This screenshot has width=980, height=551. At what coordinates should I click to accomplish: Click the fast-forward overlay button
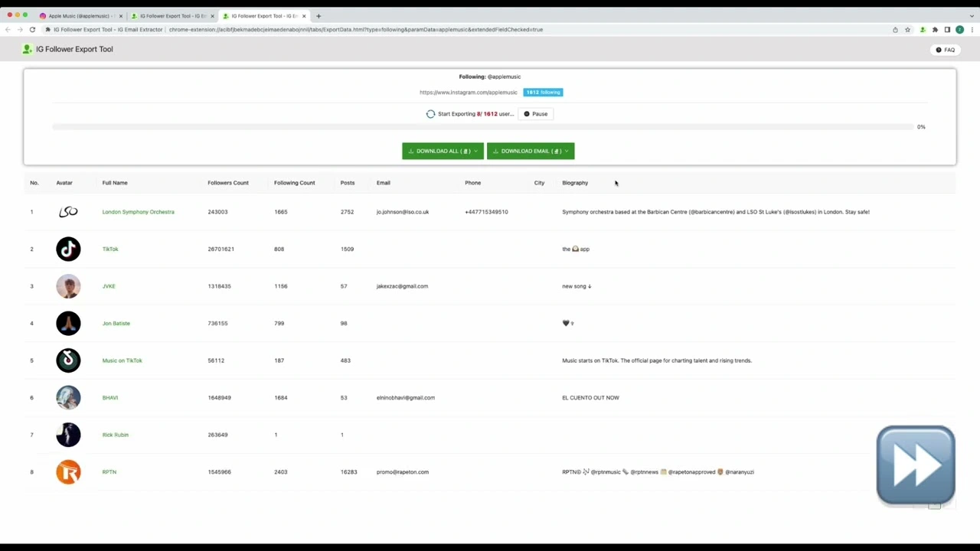(x=915, y=465)
